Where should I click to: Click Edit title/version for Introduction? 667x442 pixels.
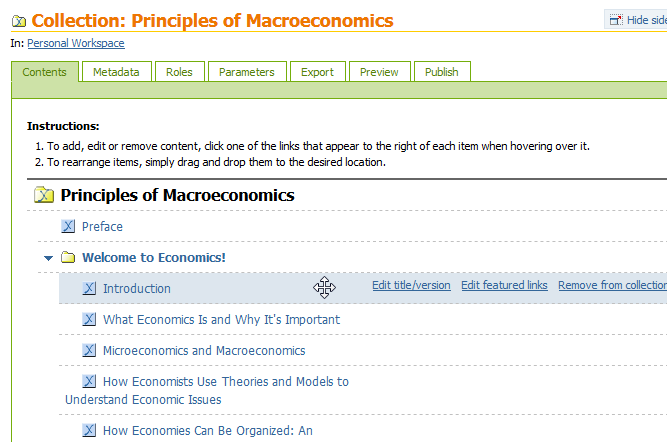411,285
